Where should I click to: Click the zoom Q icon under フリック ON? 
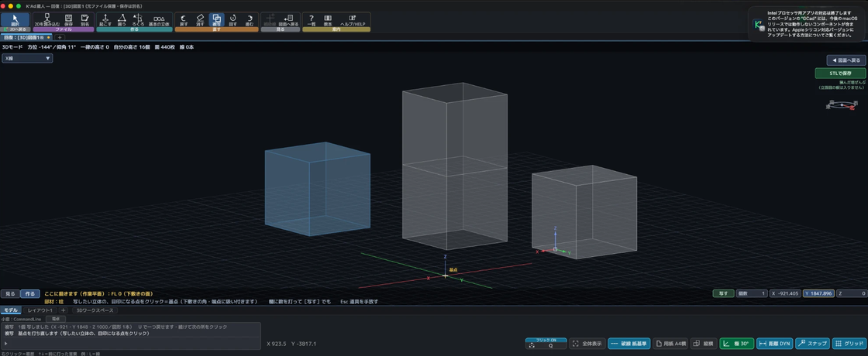click(x=551, y=345)
